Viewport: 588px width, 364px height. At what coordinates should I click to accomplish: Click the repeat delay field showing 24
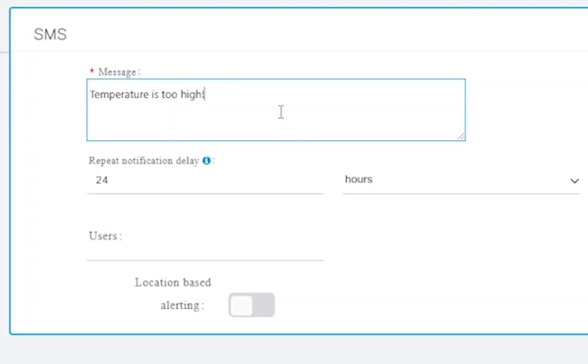point(205,181)
